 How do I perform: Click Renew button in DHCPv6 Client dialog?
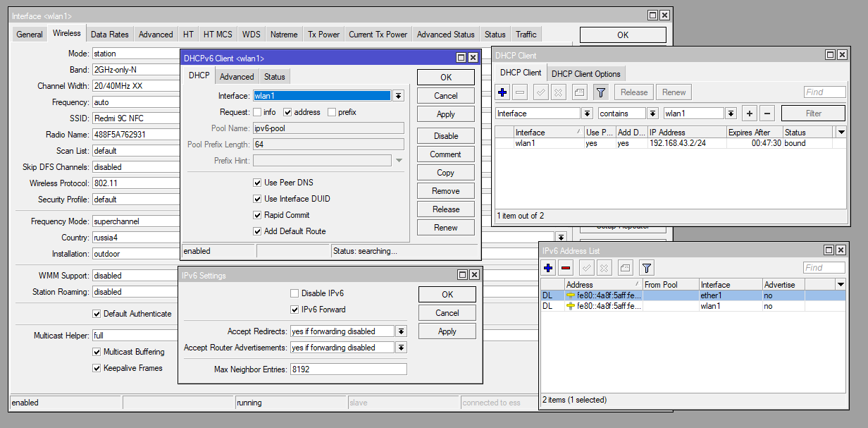[x=446, y=228]
